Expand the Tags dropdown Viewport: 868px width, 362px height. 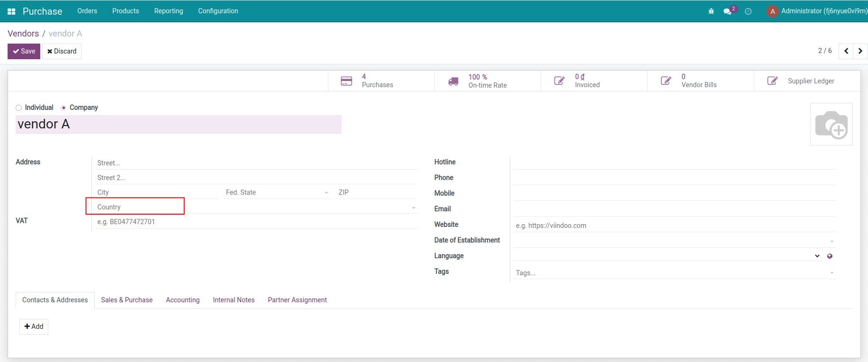[x=832, y=273]
